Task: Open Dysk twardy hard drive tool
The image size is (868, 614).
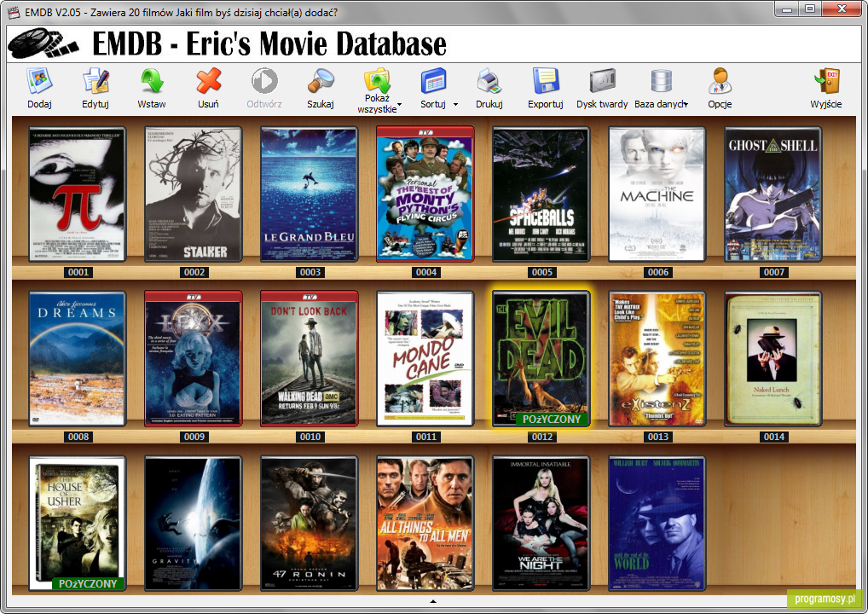Action: pyautogui.click(x=602, y=81)
